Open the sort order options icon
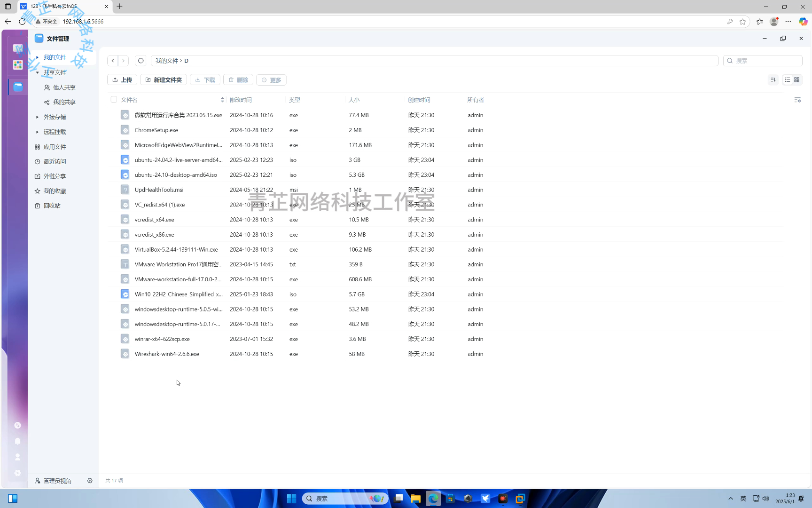Screen dimensions: 812x508 (773, 80)
